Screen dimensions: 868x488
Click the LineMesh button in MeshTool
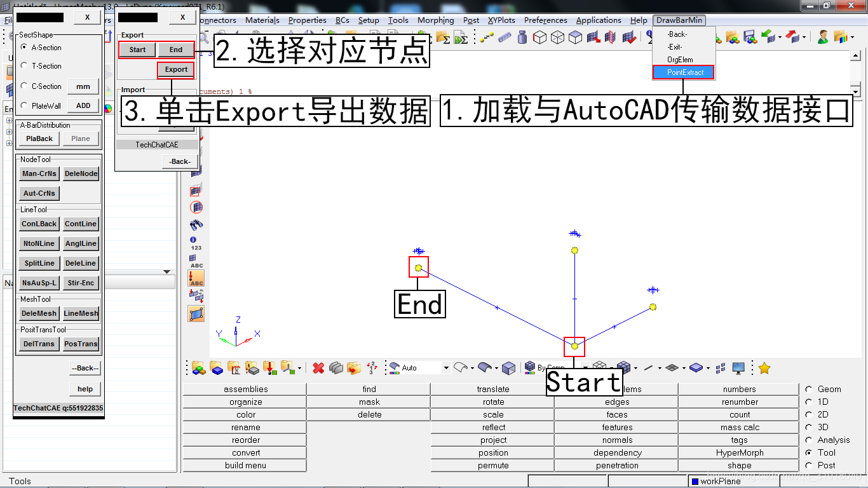point(81,313)
